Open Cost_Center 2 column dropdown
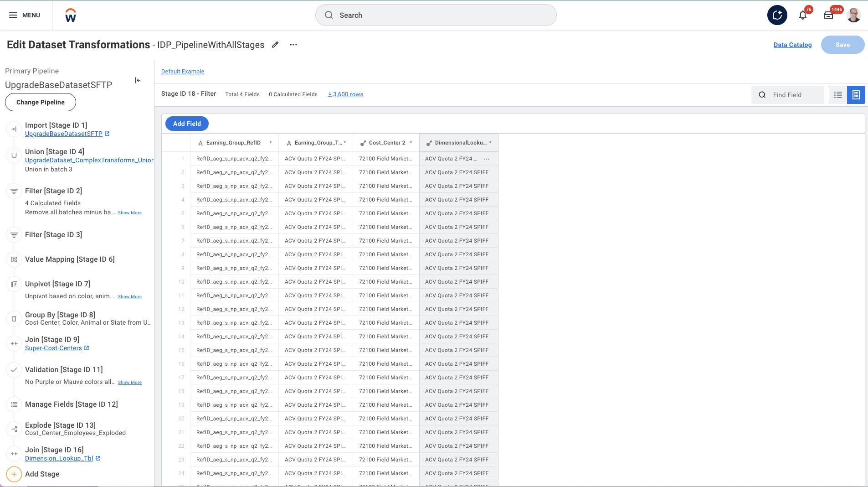The height and width of the screenshot is (487, 868). [x=411, y=143]
